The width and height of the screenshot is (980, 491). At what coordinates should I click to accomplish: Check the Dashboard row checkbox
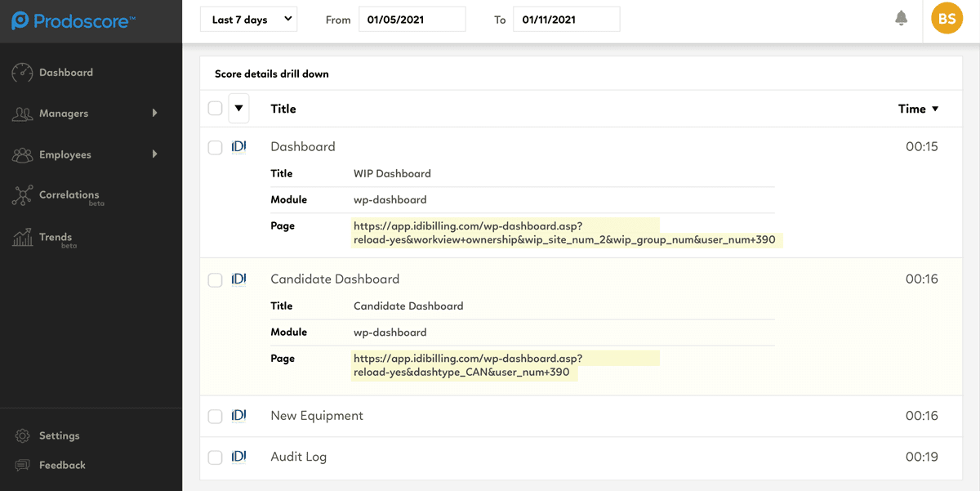coord(215,148)
